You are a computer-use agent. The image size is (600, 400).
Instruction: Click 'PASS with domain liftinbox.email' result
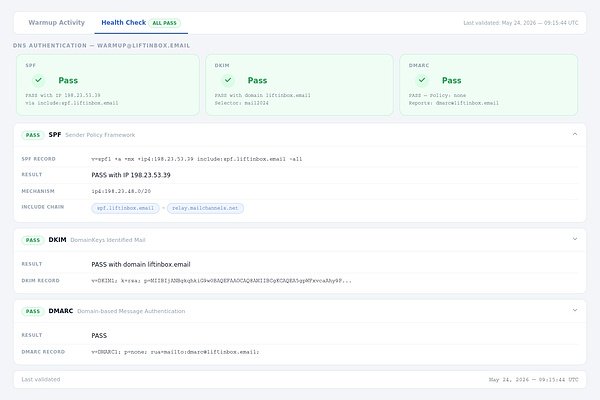[141, 264]
